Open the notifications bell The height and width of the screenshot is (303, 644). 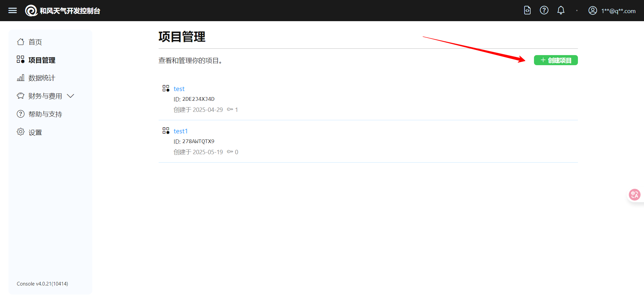(x=561, y=10)
